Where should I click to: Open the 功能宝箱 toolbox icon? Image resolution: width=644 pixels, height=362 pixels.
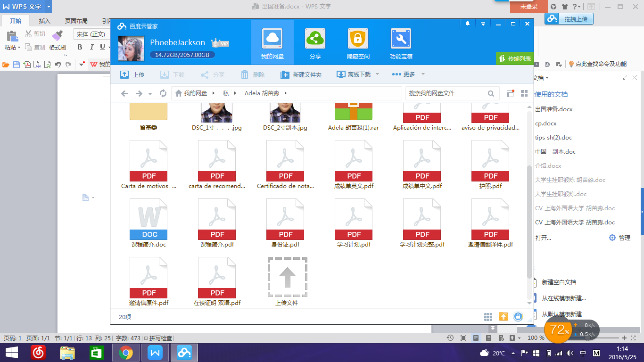pos(401,39)
